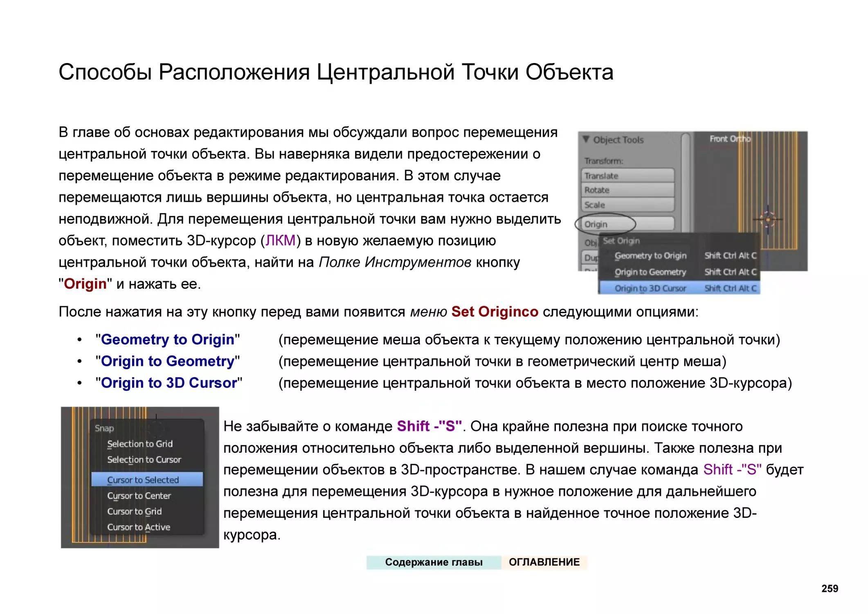The width and height of the screenshot is (868, 614).
Task: Click the red 'Set Originсо' text
Action: [495, 312]
